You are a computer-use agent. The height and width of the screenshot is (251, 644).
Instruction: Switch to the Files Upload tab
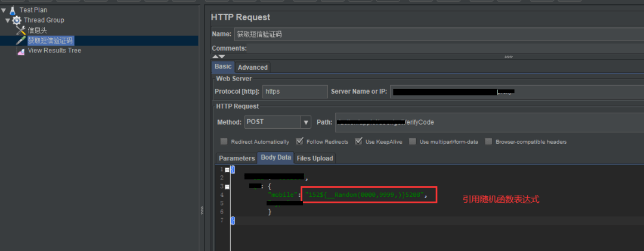315,158
